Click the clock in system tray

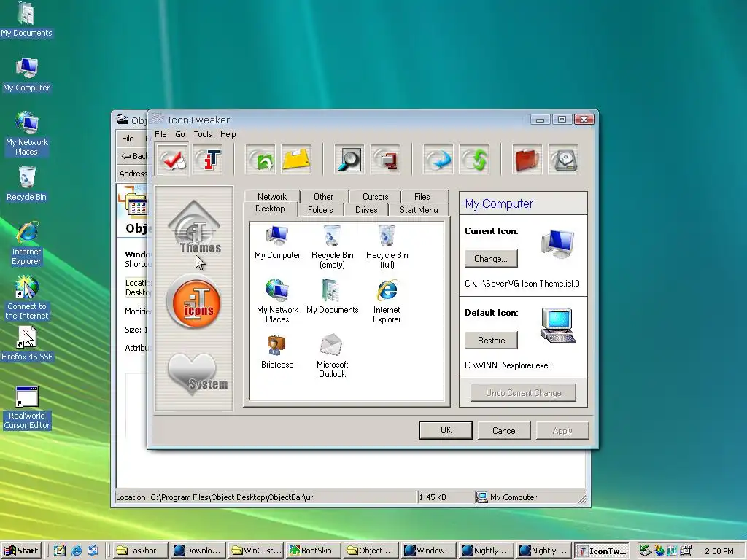click(x=719, y=551)
